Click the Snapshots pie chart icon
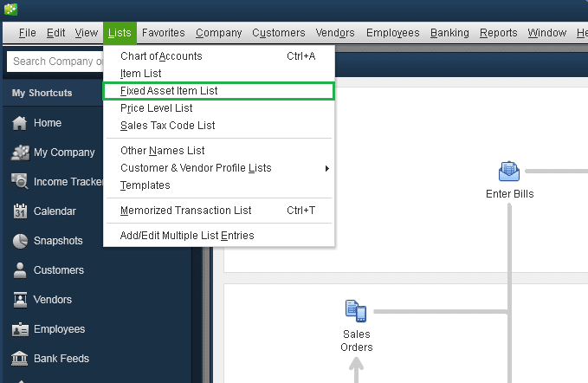Viewport: 588px width, 383px height. (20, 241)
